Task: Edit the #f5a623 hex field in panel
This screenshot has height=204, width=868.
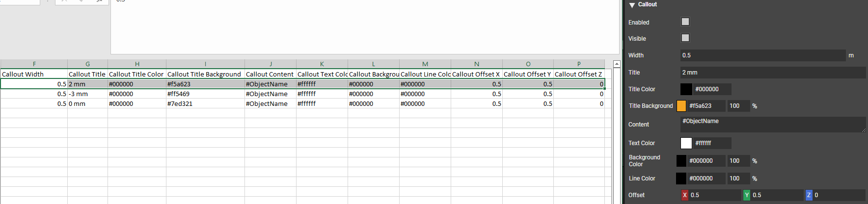Action: (x=706, y=106)
